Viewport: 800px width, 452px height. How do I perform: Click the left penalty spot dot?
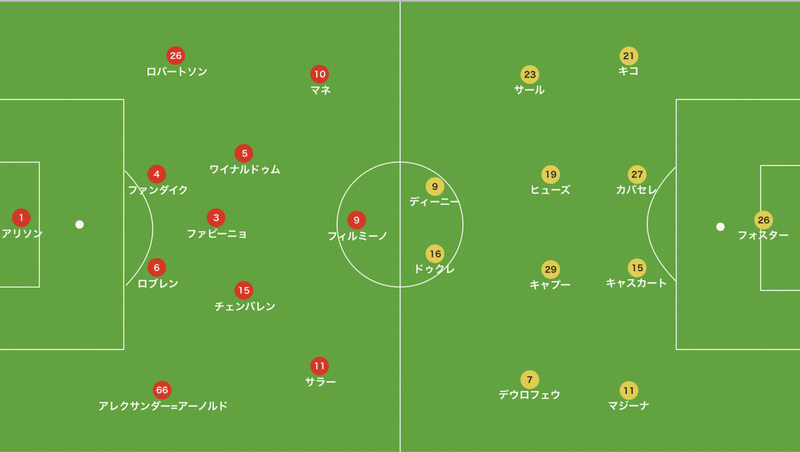(80, 224)
